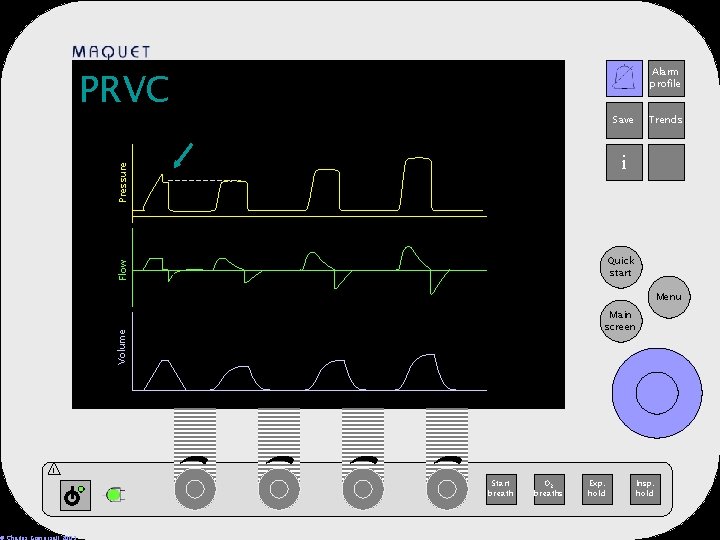Silence alarms with the crossed-bell button
The image size is (720, 540).
pos(624,79)
